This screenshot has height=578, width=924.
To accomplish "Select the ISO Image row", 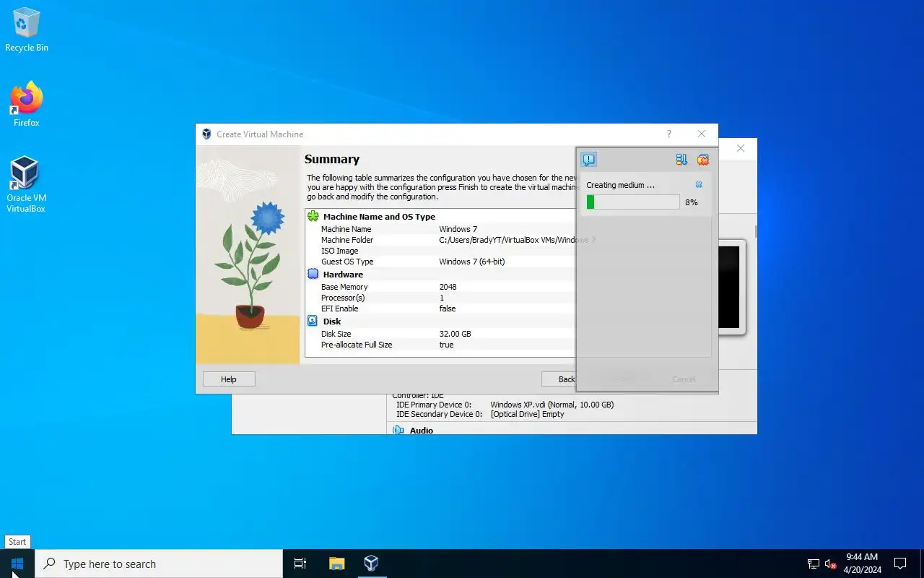I will (340, 251).
